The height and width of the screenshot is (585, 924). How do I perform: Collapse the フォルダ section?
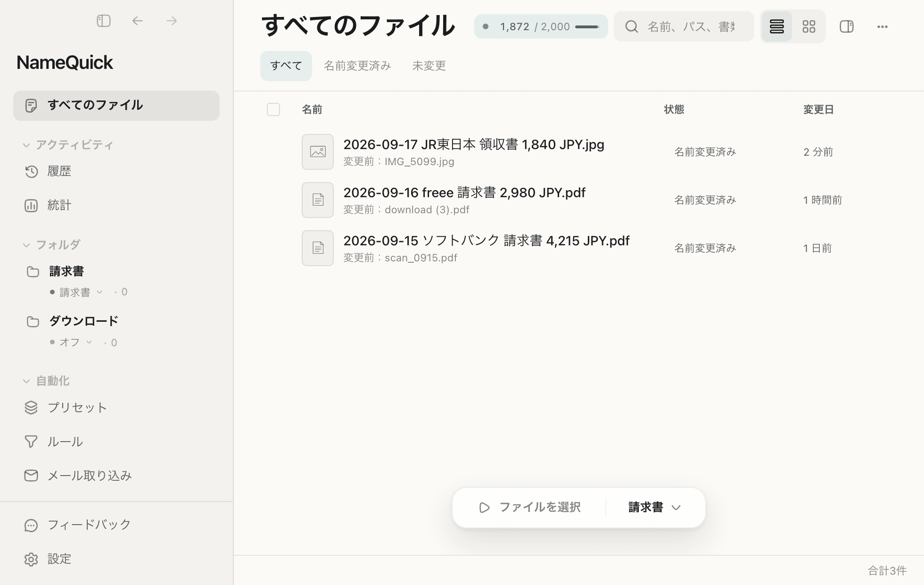(x=52, y=245)
